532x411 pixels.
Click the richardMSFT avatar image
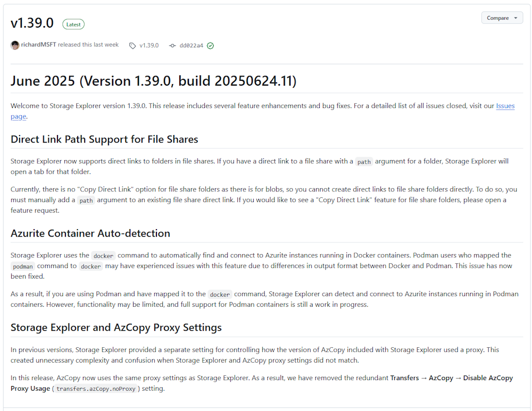click(x=15, y=45)
